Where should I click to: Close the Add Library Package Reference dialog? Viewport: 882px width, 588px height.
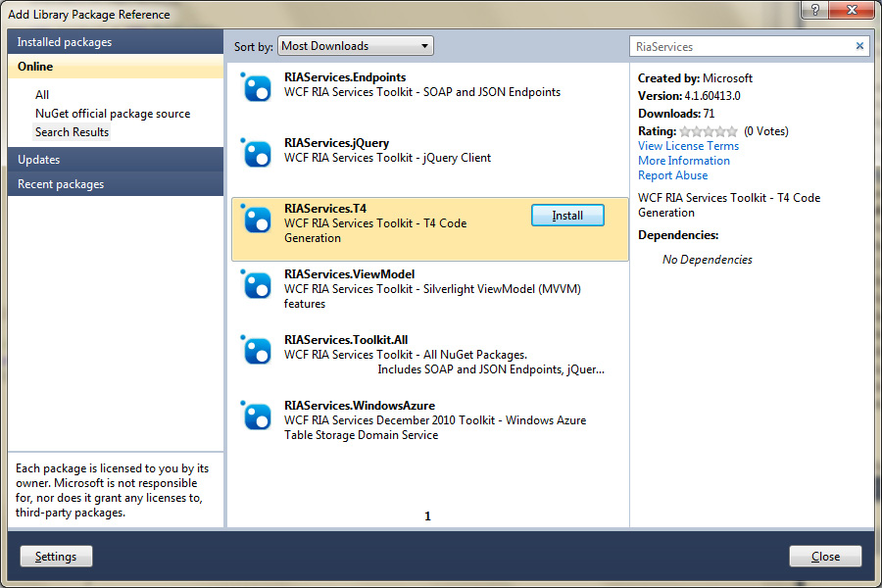(x=852, y=9)
